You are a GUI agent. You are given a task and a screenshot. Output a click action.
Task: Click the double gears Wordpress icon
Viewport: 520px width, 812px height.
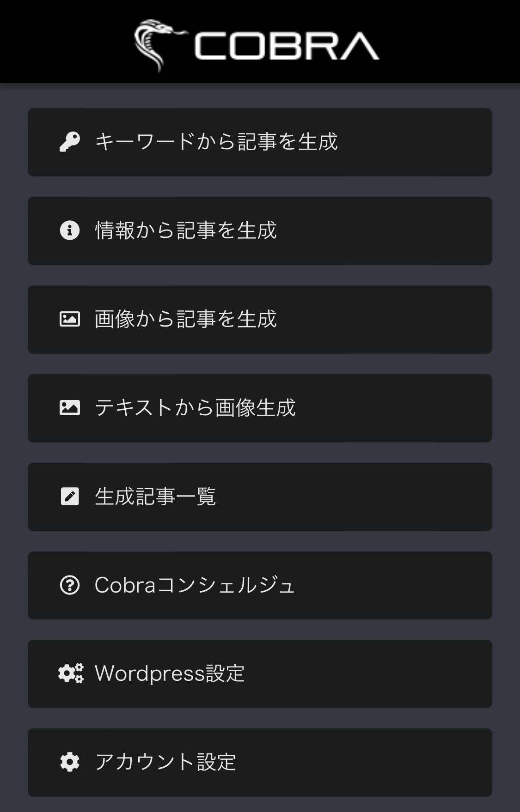pyautogui.click(x=71, y=673)
